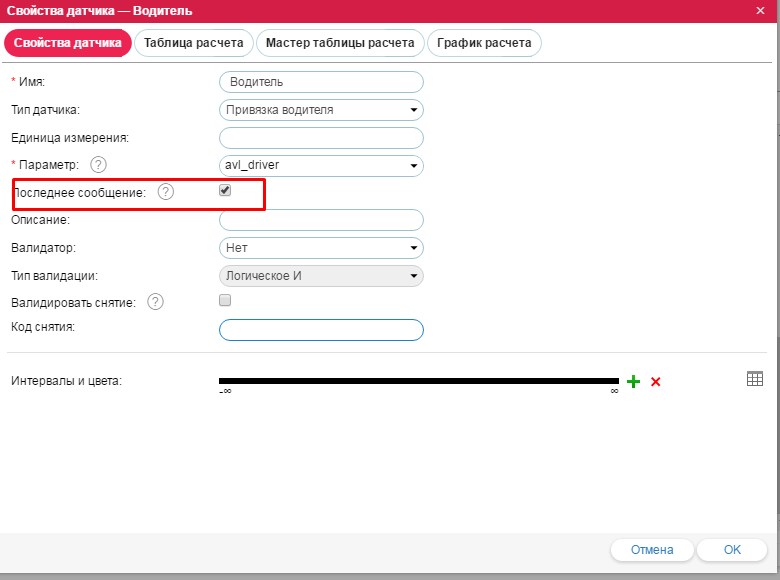Open the intervals table grid icon

point(755,379)
